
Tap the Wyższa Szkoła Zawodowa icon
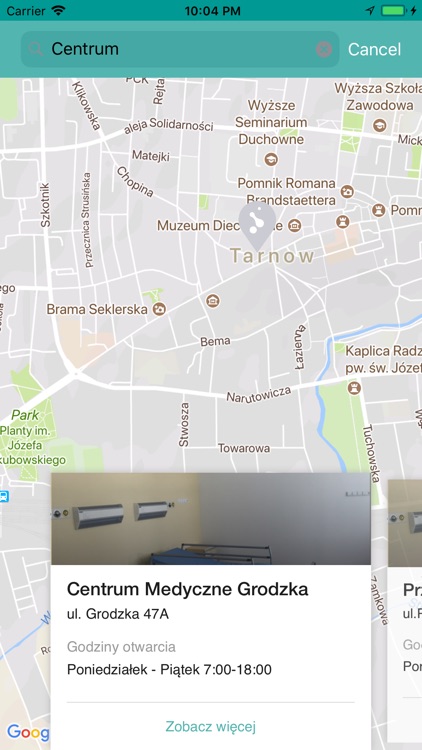(x=380, y=125)
